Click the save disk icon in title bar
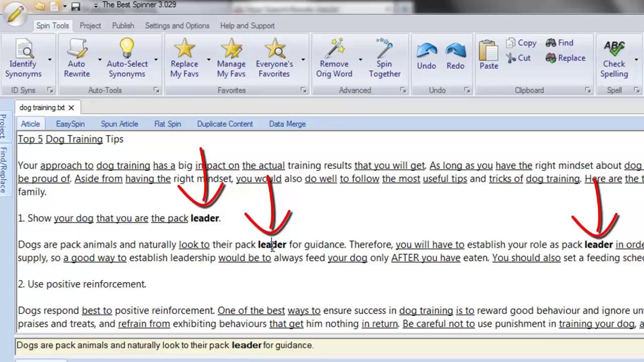Viewport: 644px width, 362px height. (x=76, y=7)
